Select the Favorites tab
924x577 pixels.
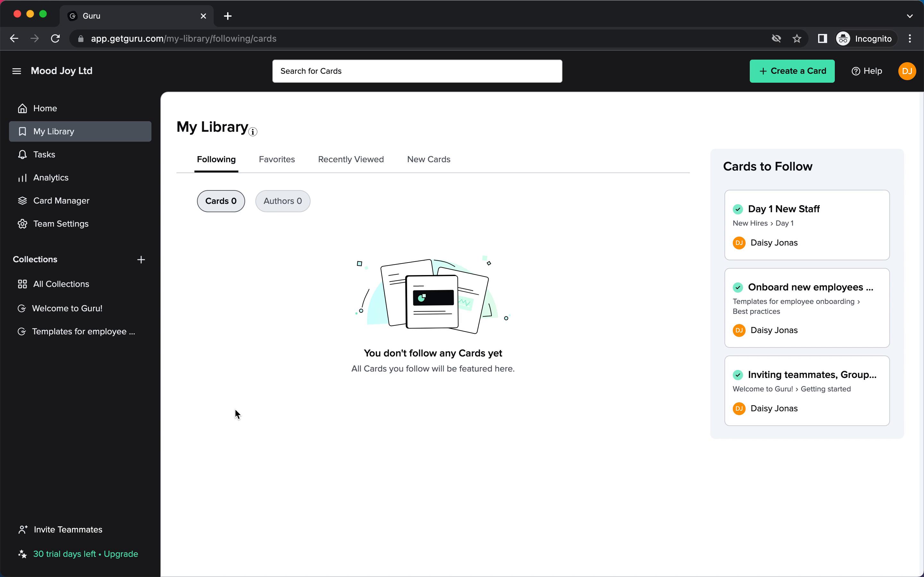pyautogui.click(x=277, y=159)
